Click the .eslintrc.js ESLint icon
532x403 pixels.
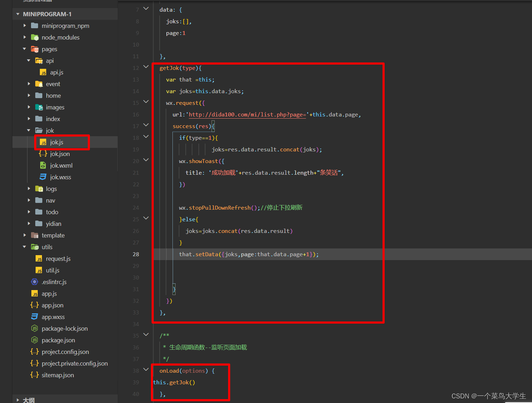pos(35,282)
